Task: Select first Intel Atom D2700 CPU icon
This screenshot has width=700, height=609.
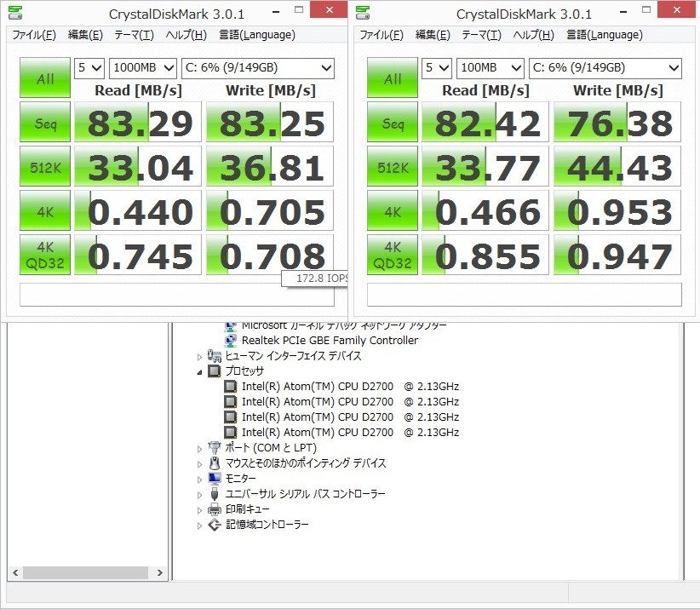Action: click(x=231, y=386)
